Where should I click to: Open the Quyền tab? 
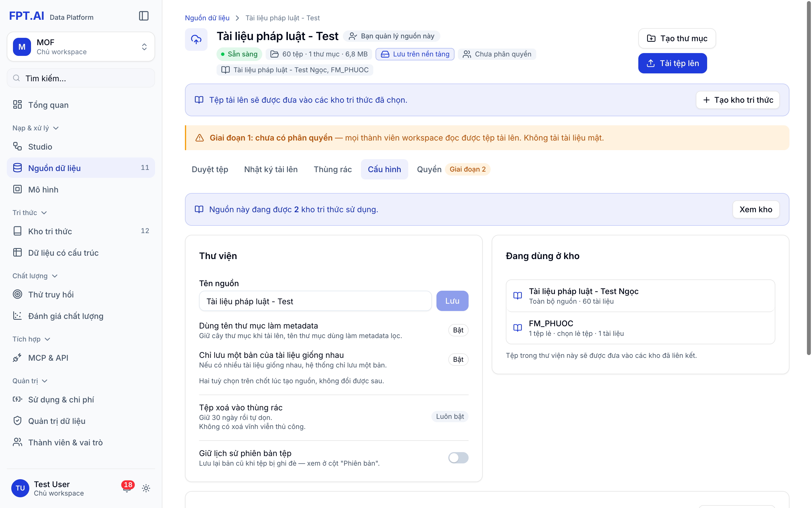point(453,169)
